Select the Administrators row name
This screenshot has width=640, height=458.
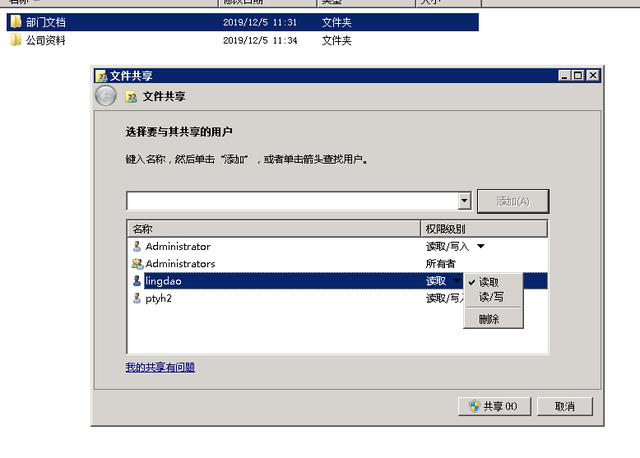point(180,264)
